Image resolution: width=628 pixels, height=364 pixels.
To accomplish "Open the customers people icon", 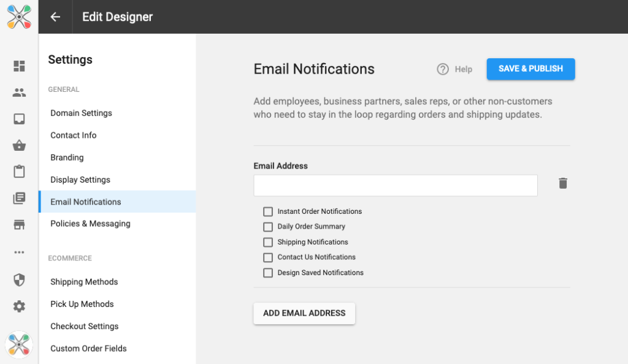I will pos(19,93).
